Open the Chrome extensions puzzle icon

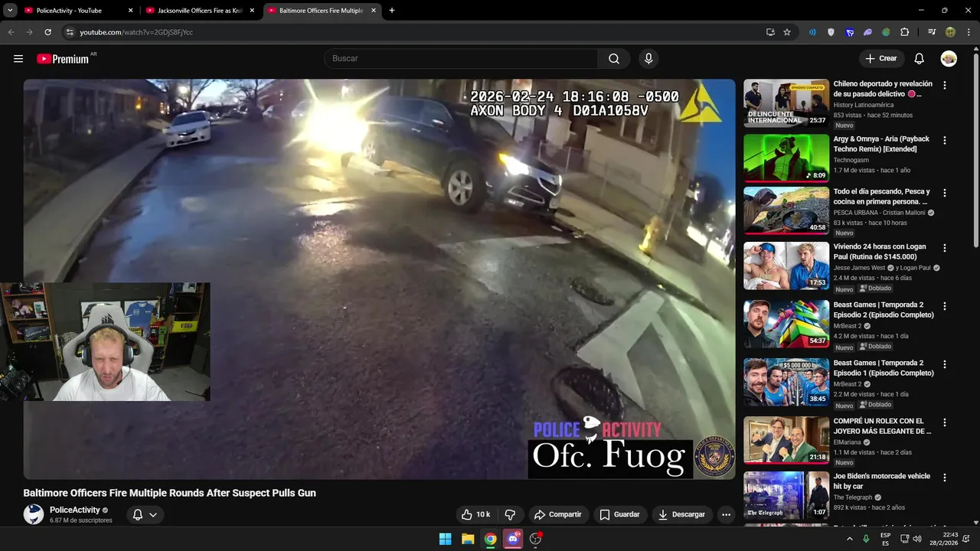[905, 32]
